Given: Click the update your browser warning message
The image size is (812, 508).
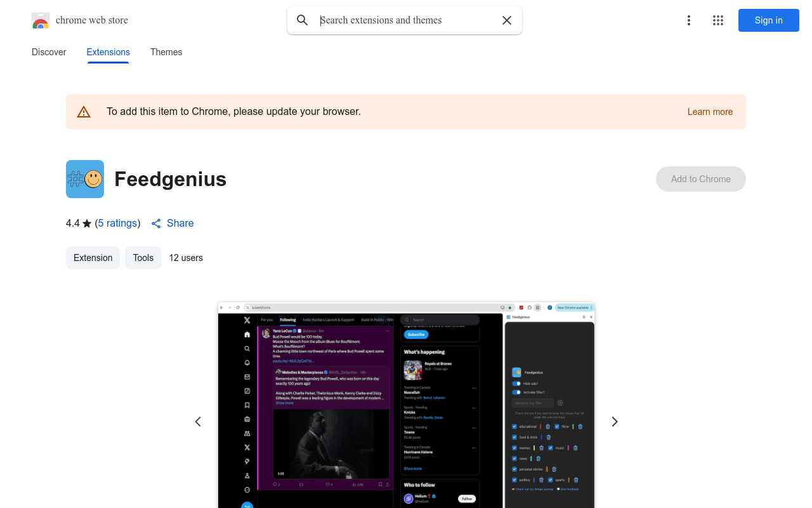Looking at the screenshot, I should pyautogui.click(x=233, y=112).
